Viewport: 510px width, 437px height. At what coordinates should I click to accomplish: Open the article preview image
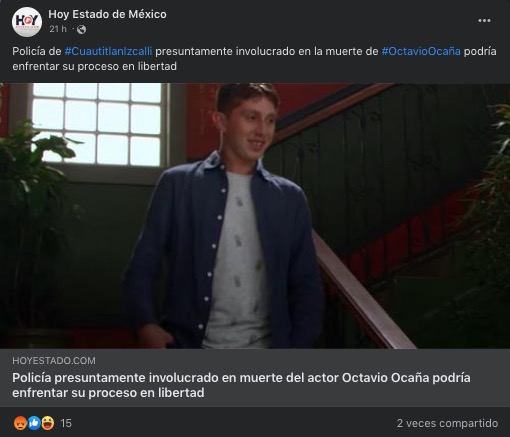(255, 216)
